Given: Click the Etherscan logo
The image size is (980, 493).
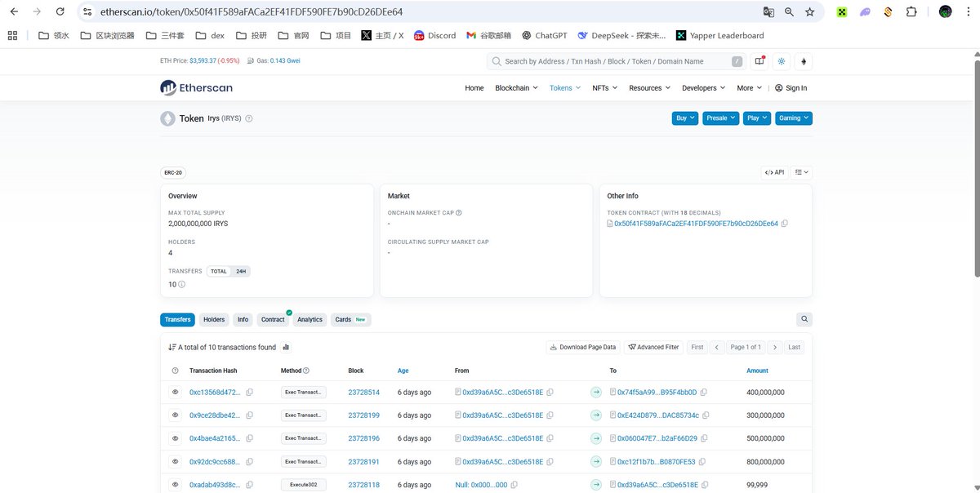Looking at the screenshot, I should point(196,87).
